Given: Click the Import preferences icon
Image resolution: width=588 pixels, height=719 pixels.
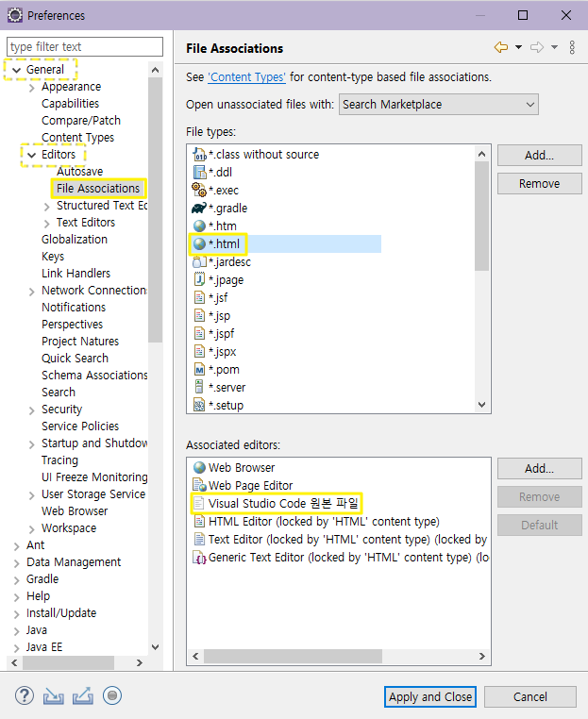Looking at the screenshot, I should click(53, 696).
